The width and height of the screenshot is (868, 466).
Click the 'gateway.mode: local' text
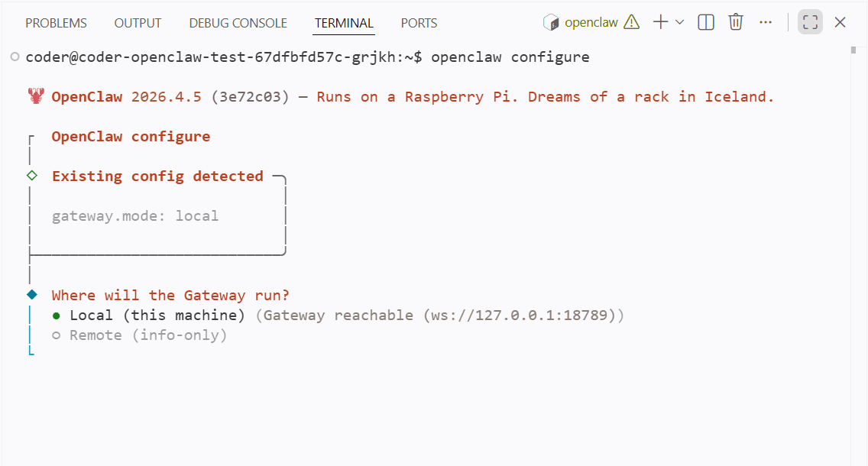point(135,216)
